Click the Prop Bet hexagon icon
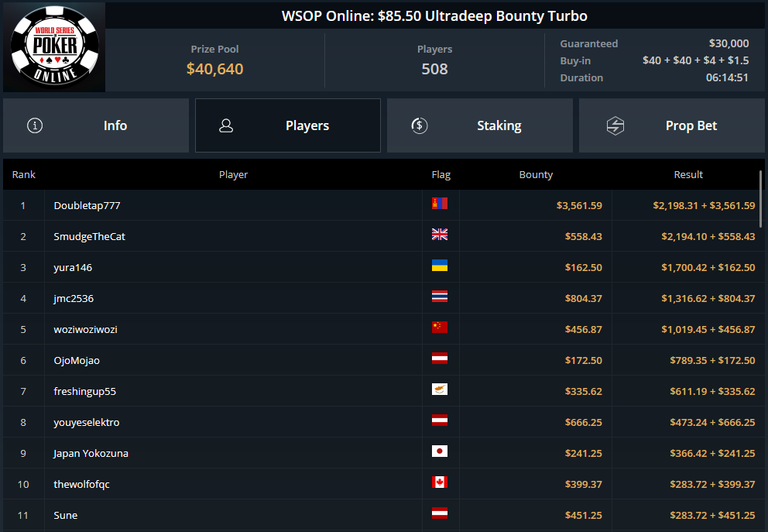The height and width of the screenshot is (532, 768). tap(615, 125)
